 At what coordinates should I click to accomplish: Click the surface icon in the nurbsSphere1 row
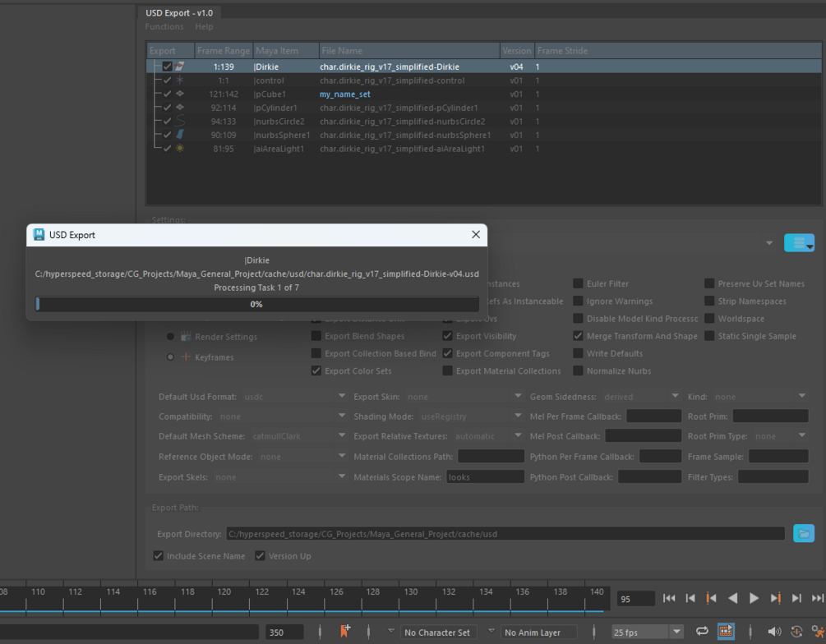[180, 135]
